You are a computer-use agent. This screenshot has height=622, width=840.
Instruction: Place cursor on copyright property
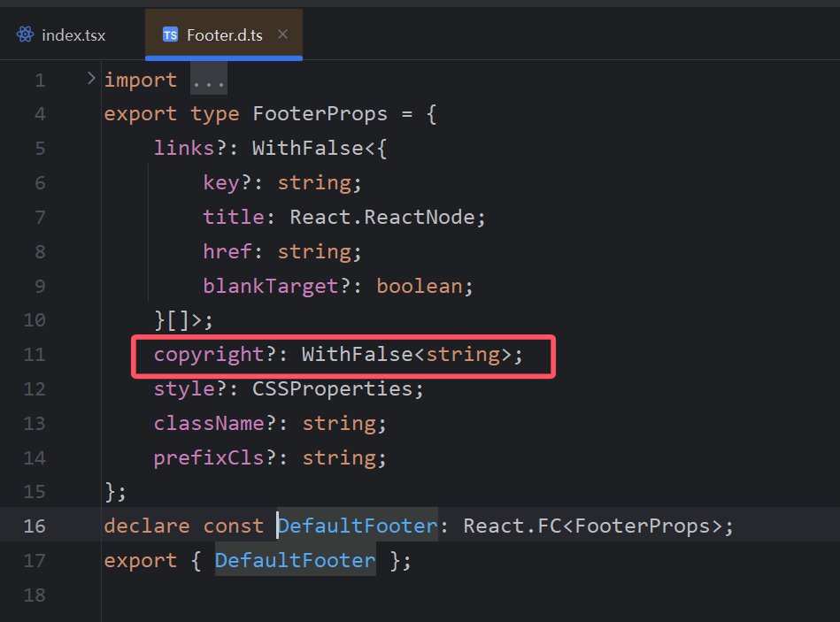pyautogui.click(x=209, y=355)
